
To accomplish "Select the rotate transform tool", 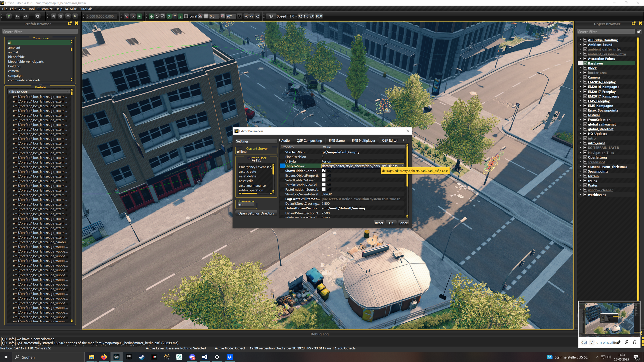I will (157, 16).
